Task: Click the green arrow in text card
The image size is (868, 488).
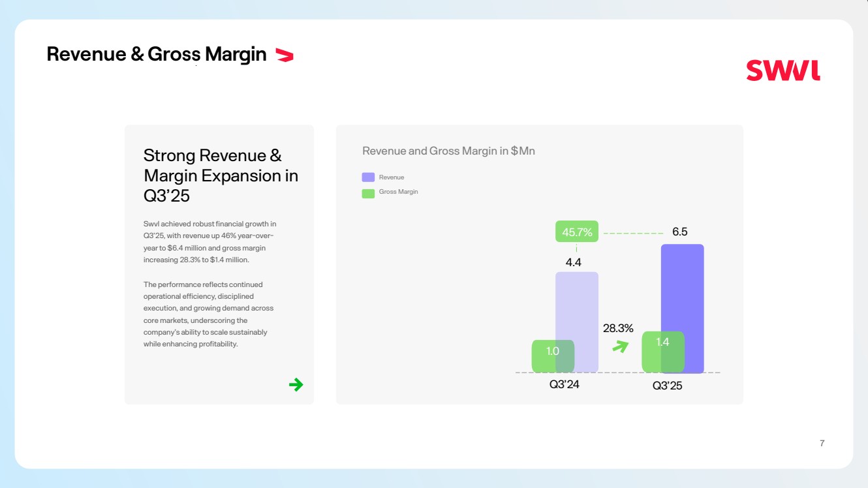Action: 296,384
